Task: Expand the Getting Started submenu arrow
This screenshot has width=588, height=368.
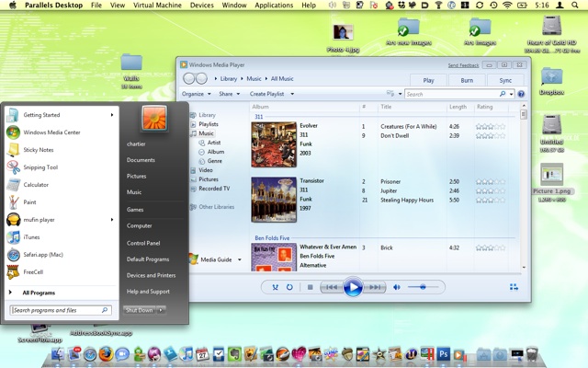Action: 112,115
